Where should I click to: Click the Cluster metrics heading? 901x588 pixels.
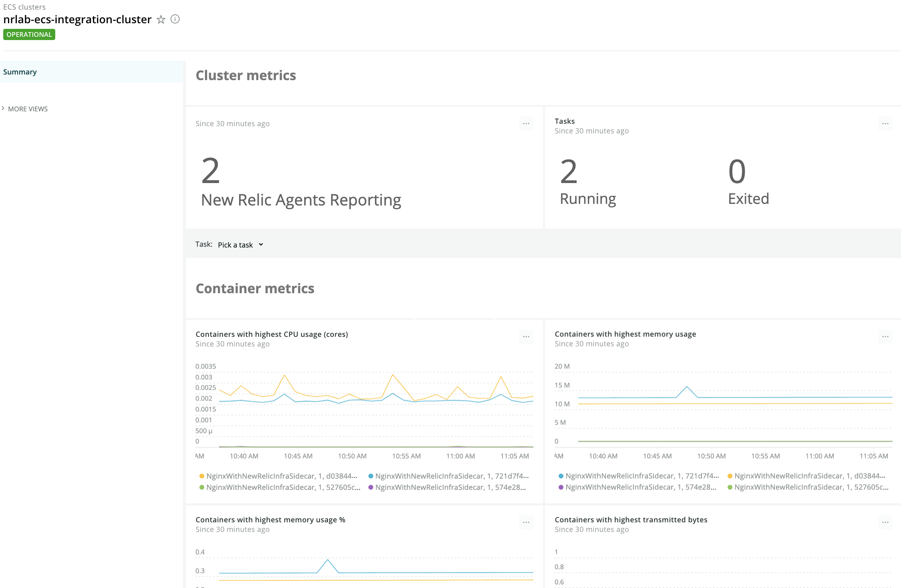coord(246,75)
